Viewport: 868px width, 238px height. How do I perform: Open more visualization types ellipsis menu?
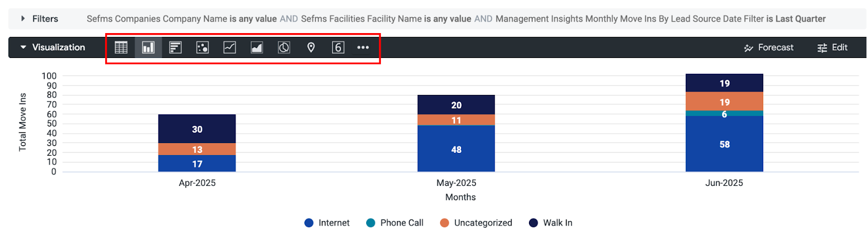[x=363, y=48]
